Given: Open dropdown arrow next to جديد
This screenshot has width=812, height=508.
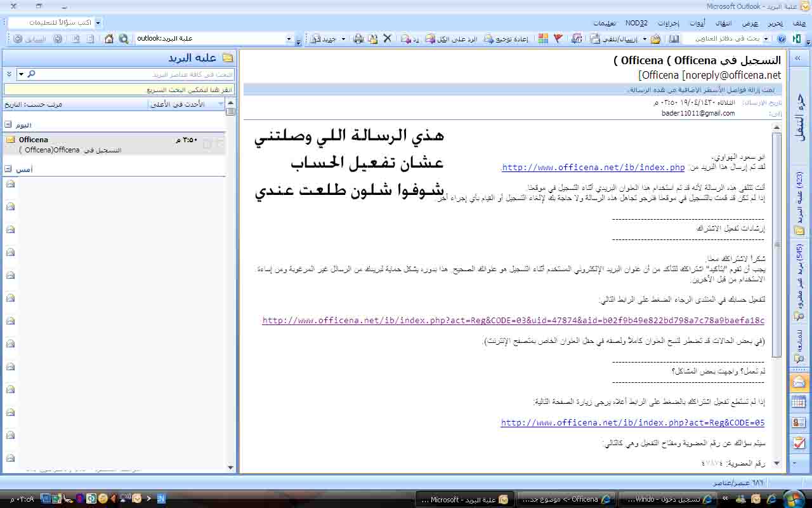Looking at the screenshot, I should [x=344, y=39].
